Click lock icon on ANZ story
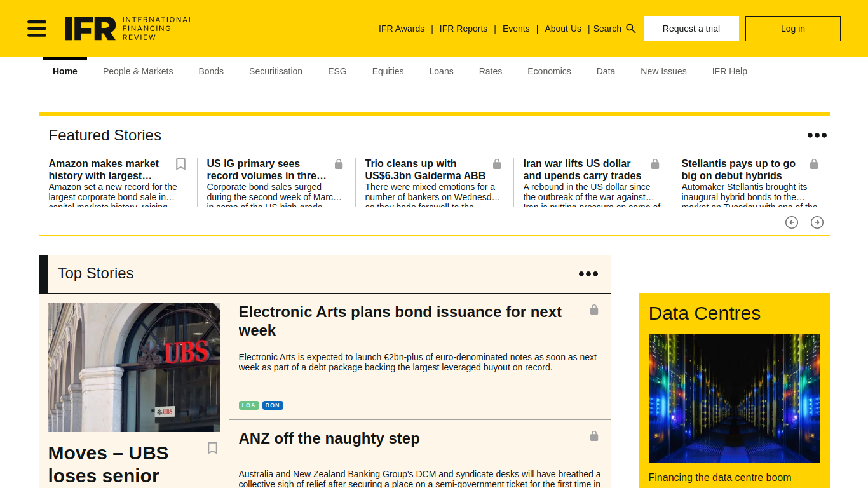Image resolution: width=868 pixels, height=488 pixels. point(594,436)
